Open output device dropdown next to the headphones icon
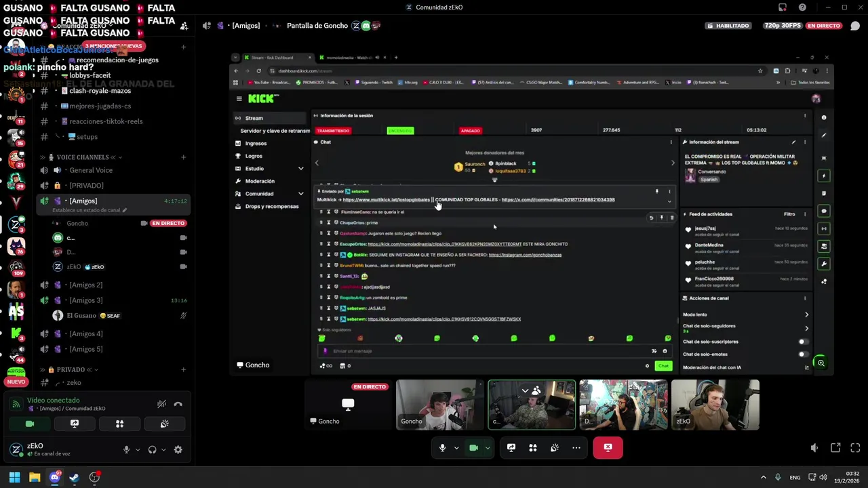This screenshot has height=488, width=868. point(163,449)
